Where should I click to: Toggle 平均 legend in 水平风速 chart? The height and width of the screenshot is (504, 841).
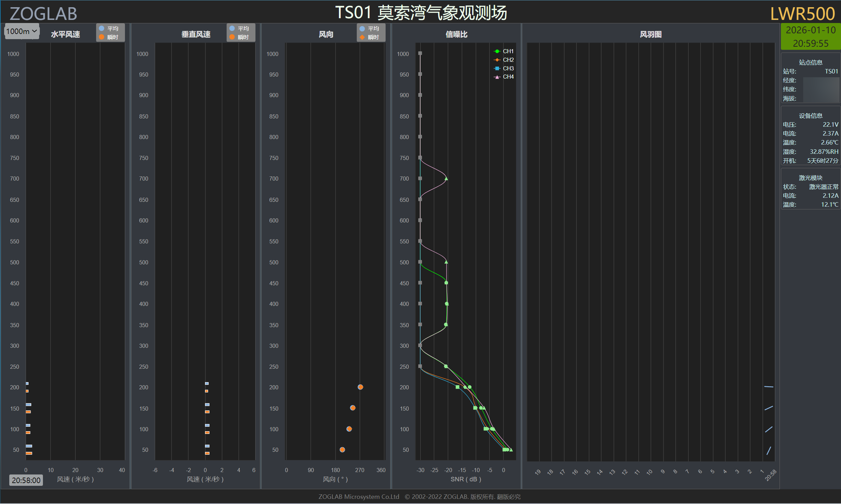tap(109, 28)
